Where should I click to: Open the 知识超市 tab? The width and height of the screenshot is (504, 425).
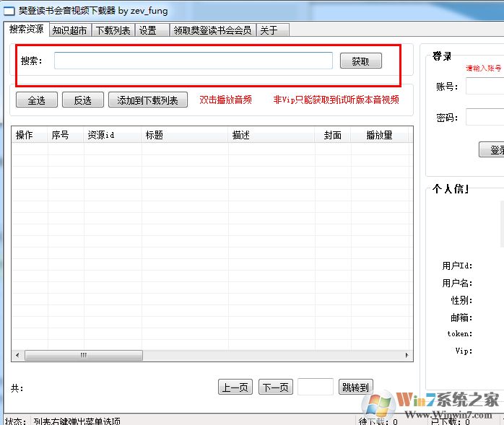(x=70, y=30)
